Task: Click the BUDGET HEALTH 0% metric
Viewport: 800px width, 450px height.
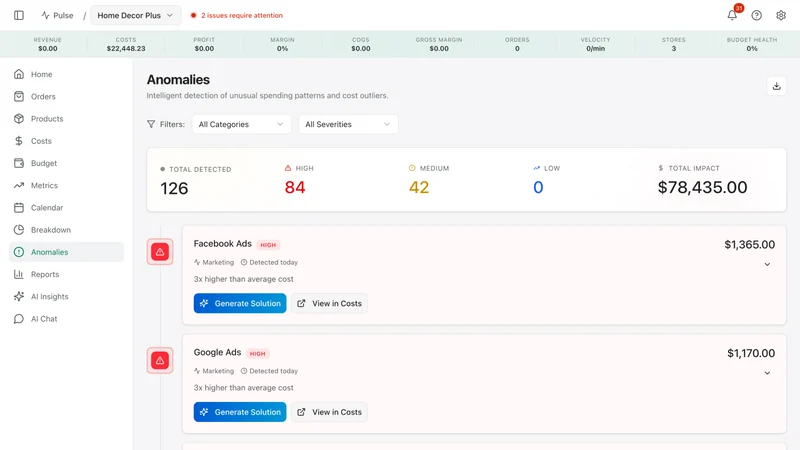Action: [752, 44]
